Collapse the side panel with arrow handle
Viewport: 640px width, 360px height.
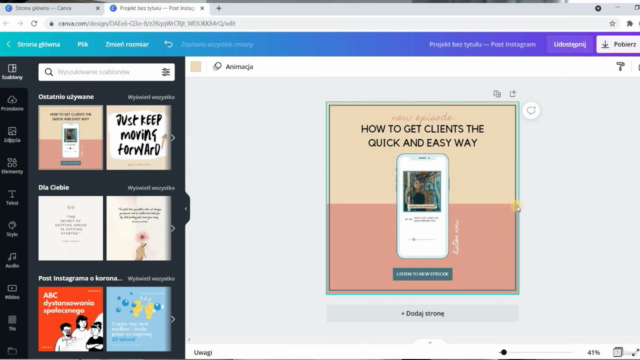(186, 209)
